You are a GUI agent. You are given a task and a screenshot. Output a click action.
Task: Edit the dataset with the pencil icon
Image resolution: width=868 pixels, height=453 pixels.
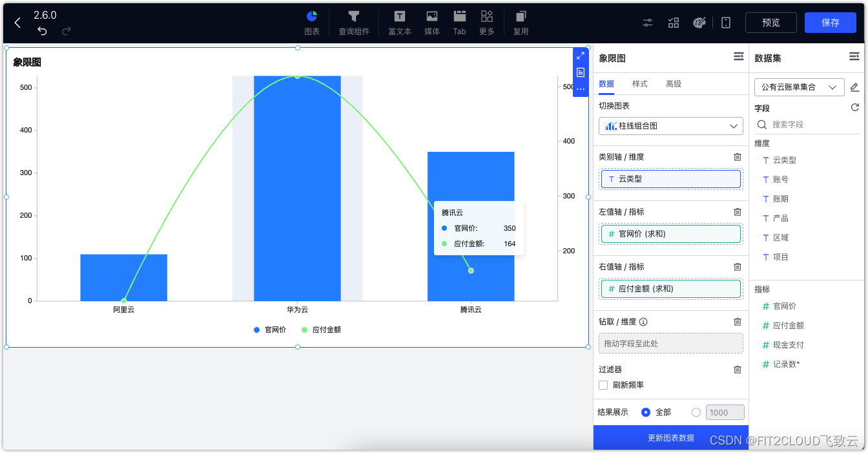(854, 87)
